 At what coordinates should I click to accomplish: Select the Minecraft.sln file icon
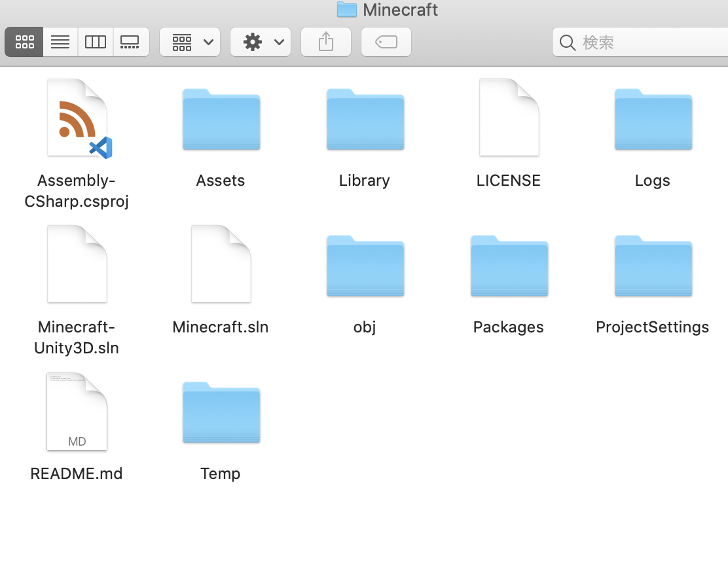221,264
